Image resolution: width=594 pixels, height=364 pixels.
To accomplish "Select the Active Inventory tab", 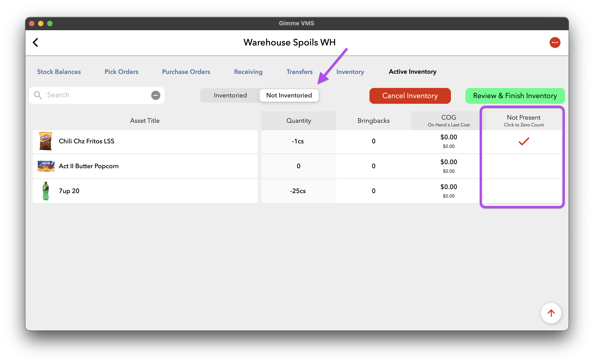I will coord(412,72).
